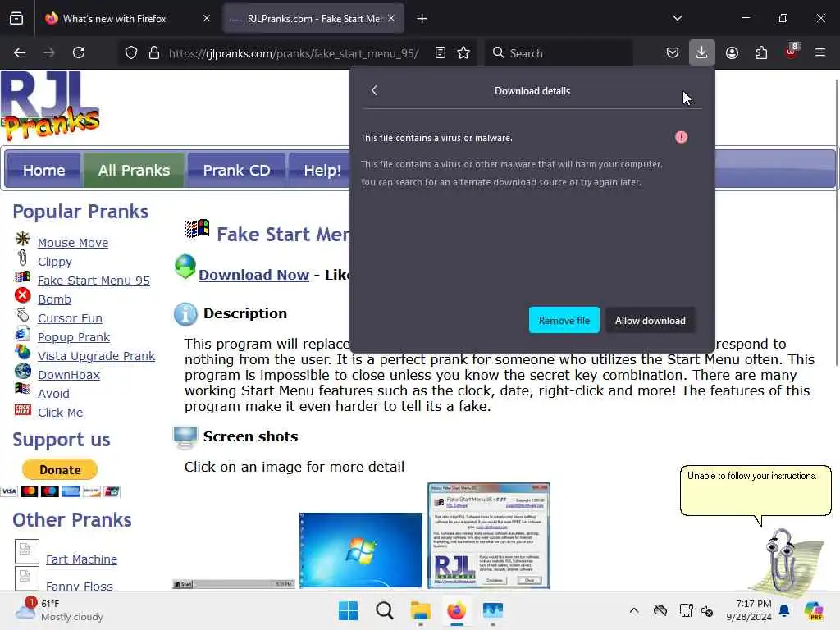Click the Firefox taskbar icon
This screenshot has height=630, width=840.
456,610
